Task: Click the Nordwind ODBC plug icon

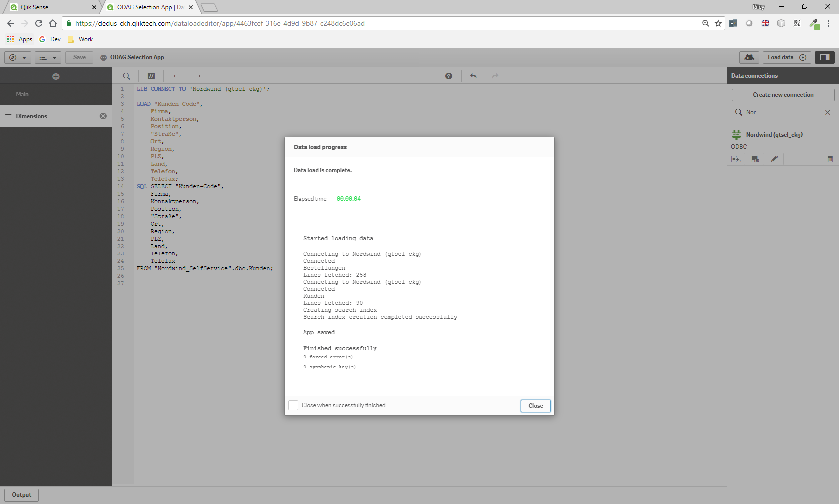Action: click(736, 135)
